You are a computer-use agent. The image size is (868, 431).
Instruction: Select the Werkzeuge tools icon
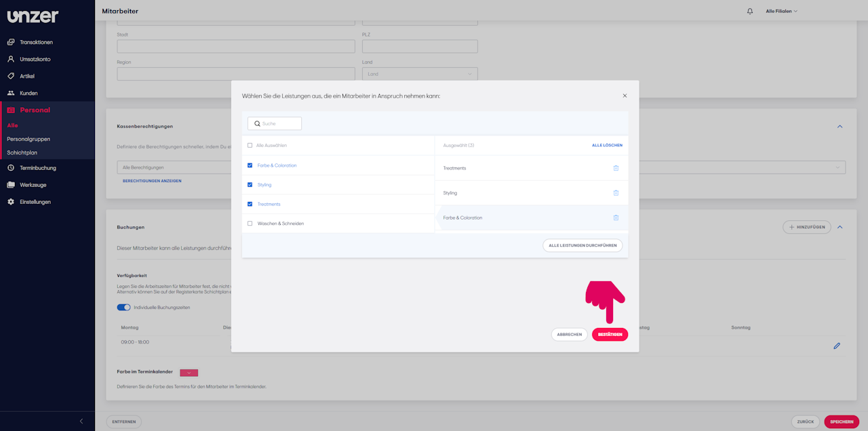tap(12, 184)
